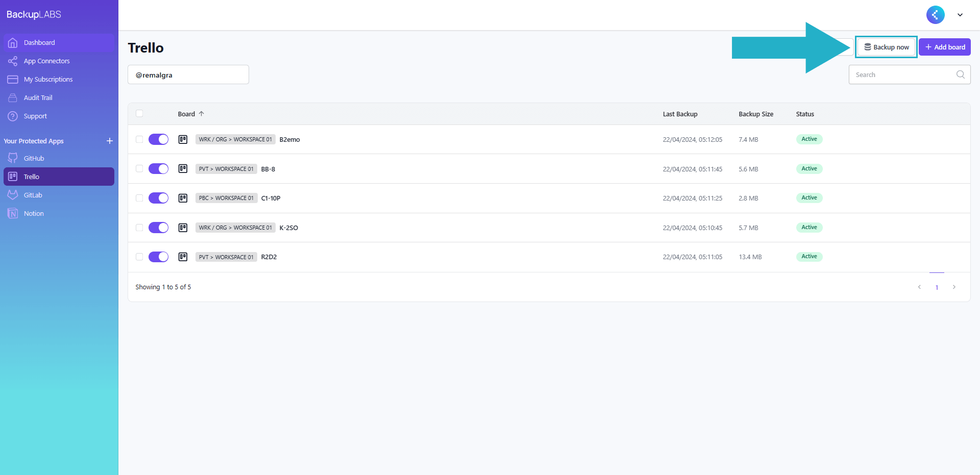Click the board icon for R2D2
The height and width of the screenshot is (475, 980).
[x=183, y=257]
